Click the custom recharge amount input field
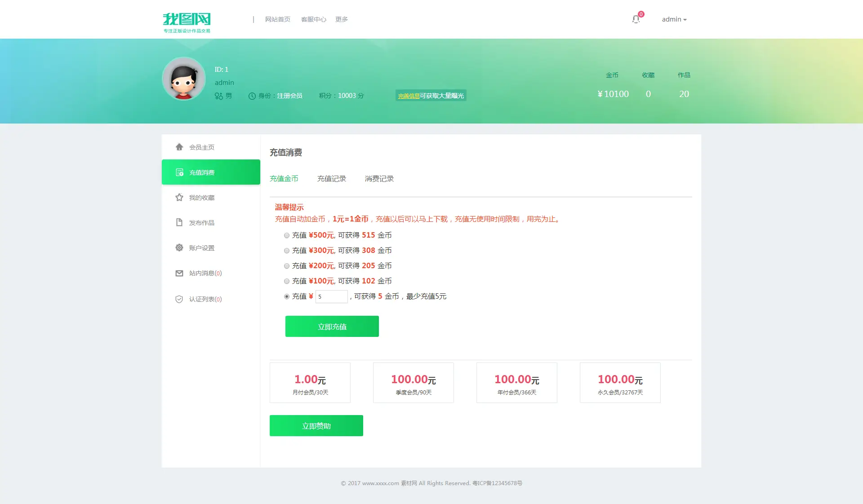 pos(331,296)
